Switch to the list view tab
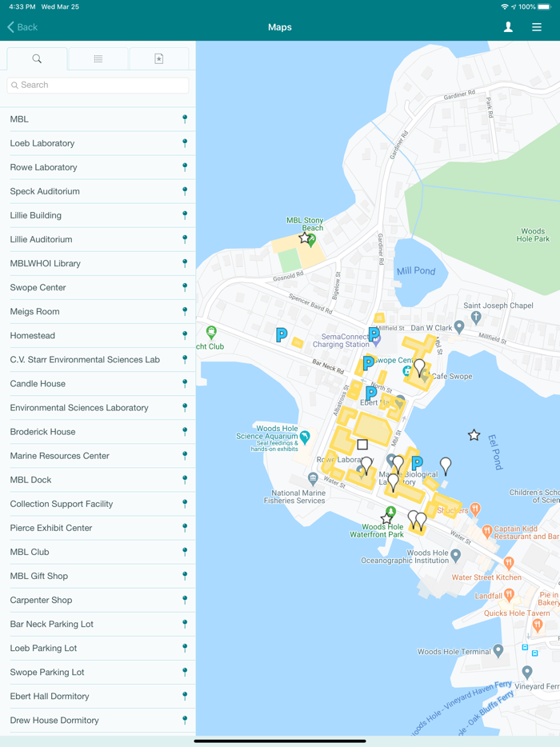560x747 pixels. pos(98,58)
